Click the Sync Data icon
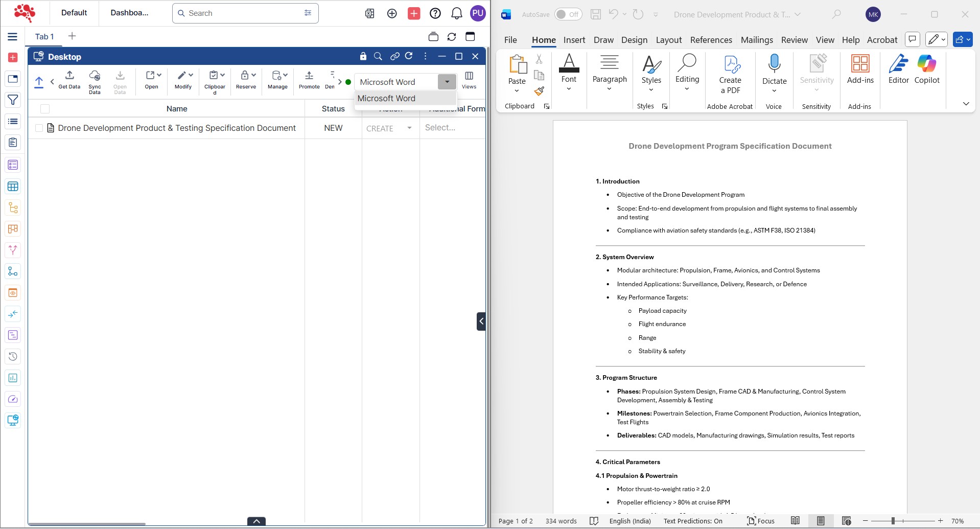The height and width of the screenshot is (529, 980). point(95,76)
